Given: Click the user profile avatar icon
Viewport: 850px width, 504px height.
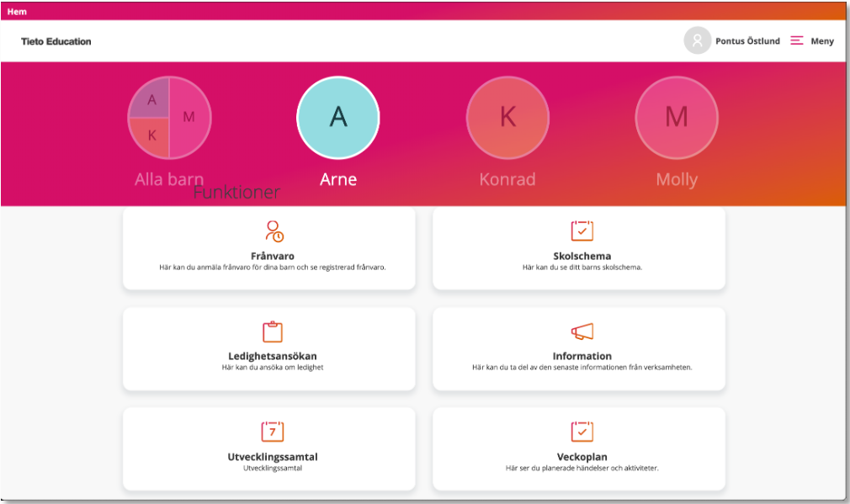Looking at the screenshot, I should pyautogui.click(x=697, y=40).
